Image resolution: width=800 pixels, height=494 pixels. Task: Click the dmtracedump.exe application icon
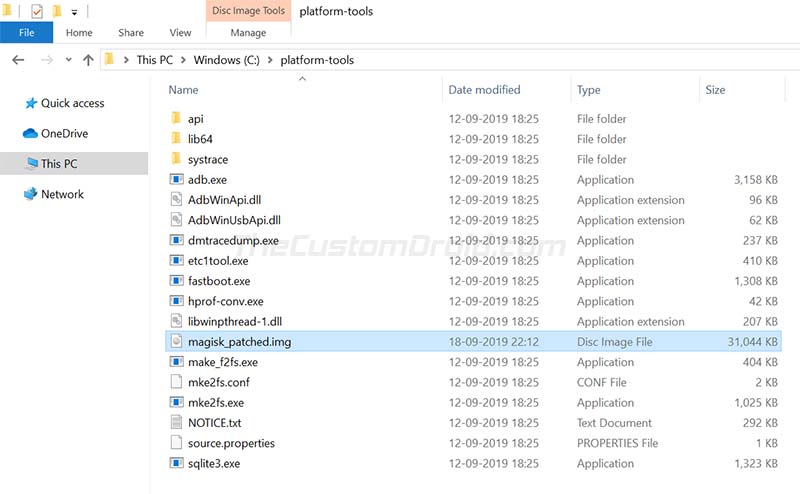(x=176, y=240)
